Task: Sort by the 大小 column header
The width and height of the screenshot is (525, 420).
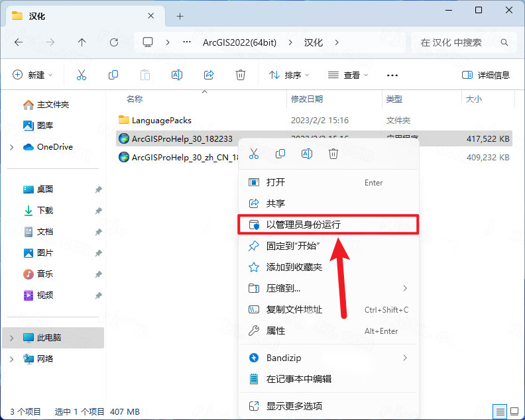Action: pyautogui.click(x=474, y=99)
